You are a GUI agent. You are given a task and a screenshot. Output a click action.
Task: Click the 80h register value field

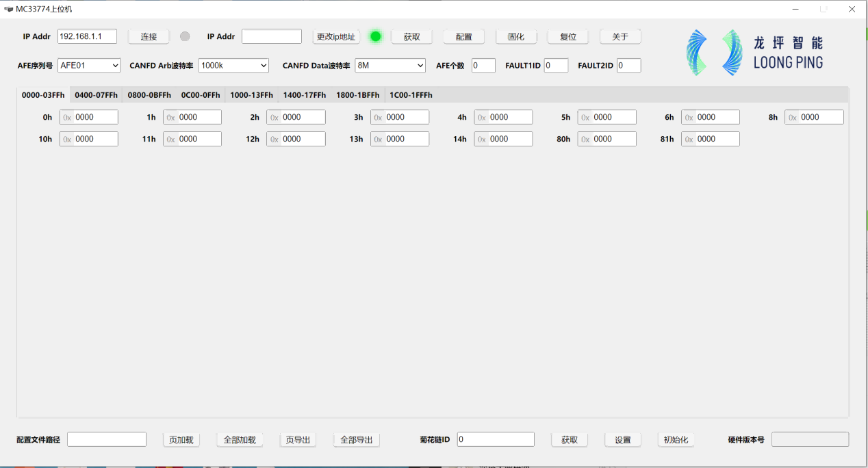(x=613, y=139)
